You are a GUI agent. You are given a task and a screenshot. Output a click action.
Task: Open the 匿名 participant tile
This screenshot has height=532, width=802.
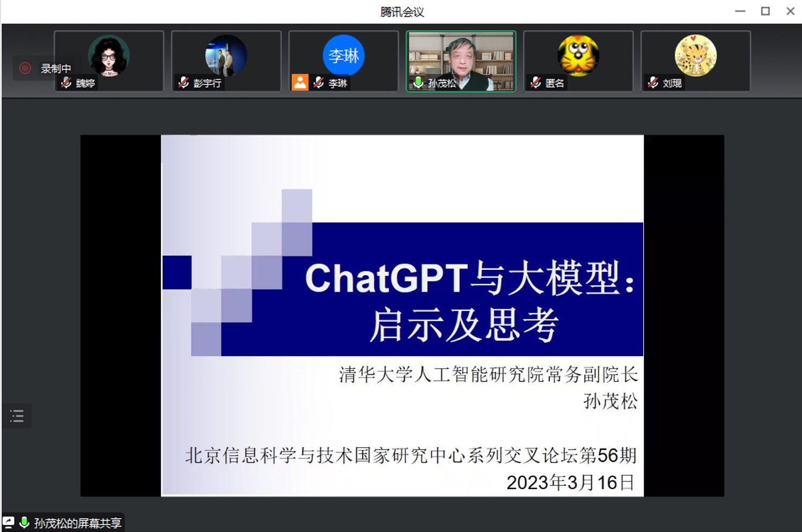coord(578,61)
